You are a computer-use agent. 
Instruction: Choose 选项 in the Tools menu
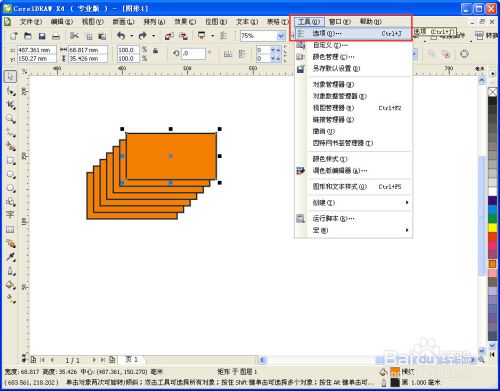353,33
